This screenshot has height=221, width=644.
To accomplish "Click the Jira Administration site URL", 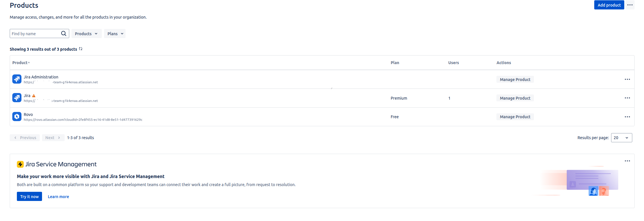I will [61, 82].
